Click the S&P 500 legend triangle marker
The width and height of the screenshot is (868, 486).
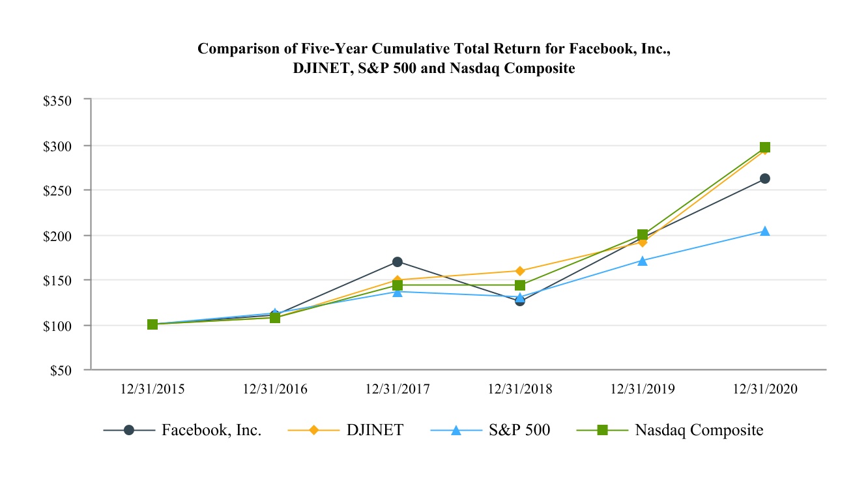tap(456, 431)
